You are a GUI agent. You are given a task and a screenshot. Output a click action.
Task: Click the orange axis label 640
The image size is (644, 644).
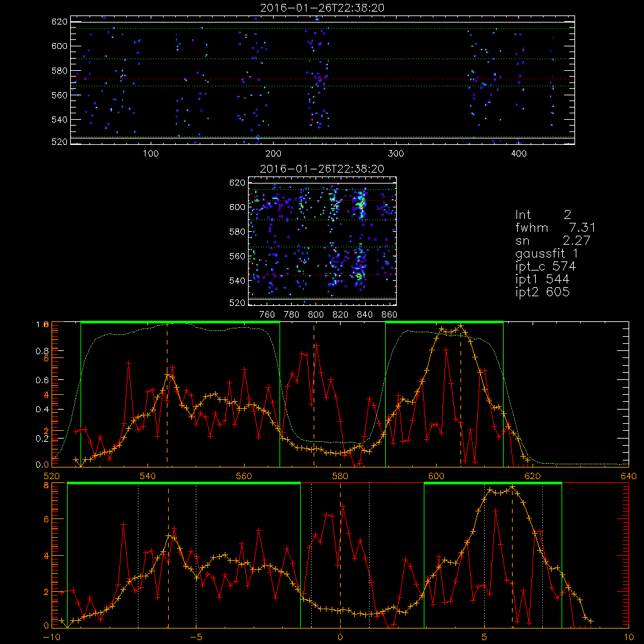click(x=629, y=476)
